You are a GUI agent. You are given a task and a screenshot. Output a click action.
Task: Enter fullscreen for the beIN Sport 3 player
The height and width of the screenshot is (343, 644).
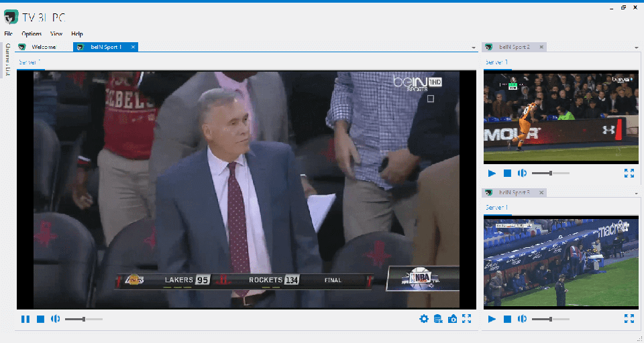(629, 319)
